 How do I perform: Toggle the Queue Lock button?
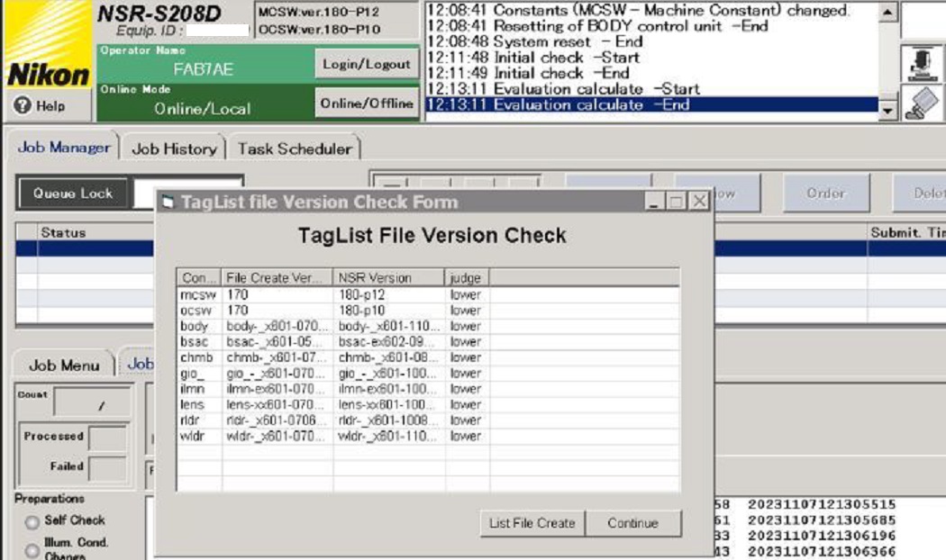(x=73, y=193)
